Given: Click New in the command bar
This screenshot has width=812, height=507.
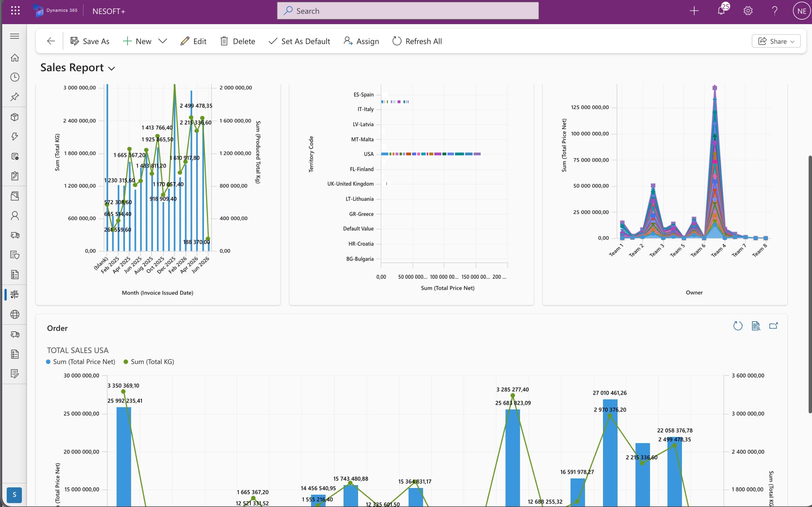Looking at the screenshot, I should click(x=137, y=41).
